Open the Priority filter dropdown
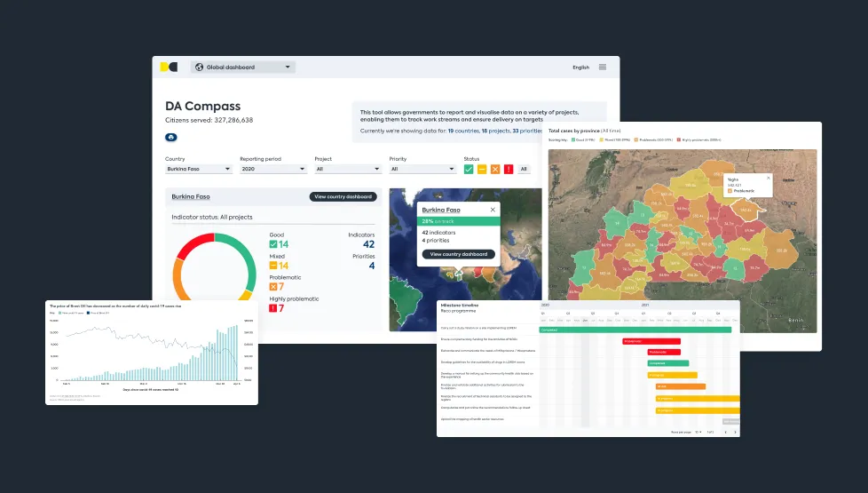The height and width of the screenshot is (493, 868). [x=422, y=169]
